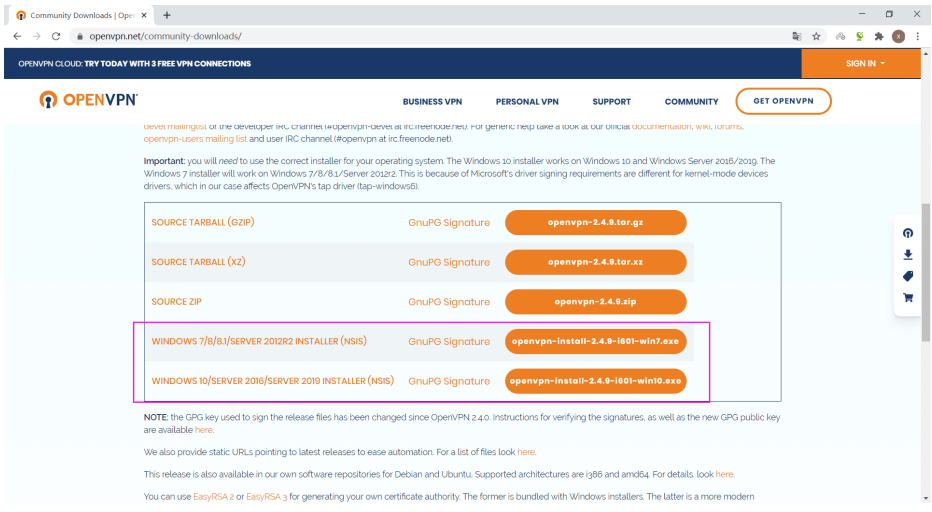The image size is (932, 512).
Task: Click the 'here' link for static URLs file list
Action: click(525, 452)
